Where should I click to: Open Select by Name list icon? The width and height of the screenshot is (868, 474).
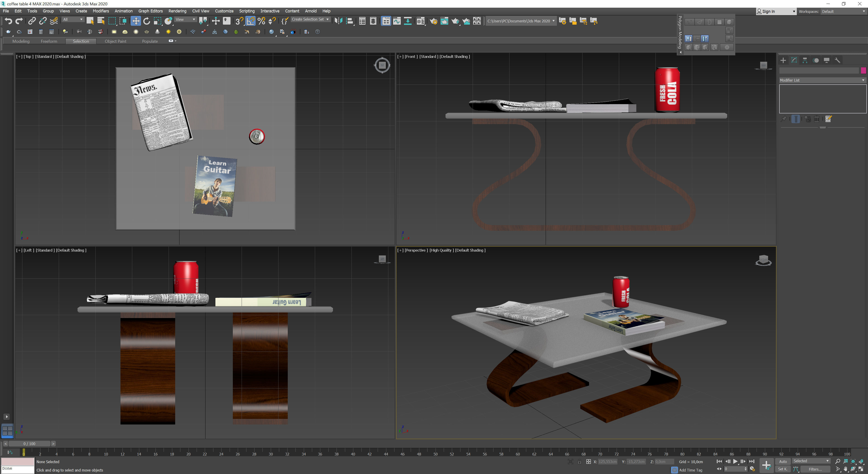[x=101, y=21]
